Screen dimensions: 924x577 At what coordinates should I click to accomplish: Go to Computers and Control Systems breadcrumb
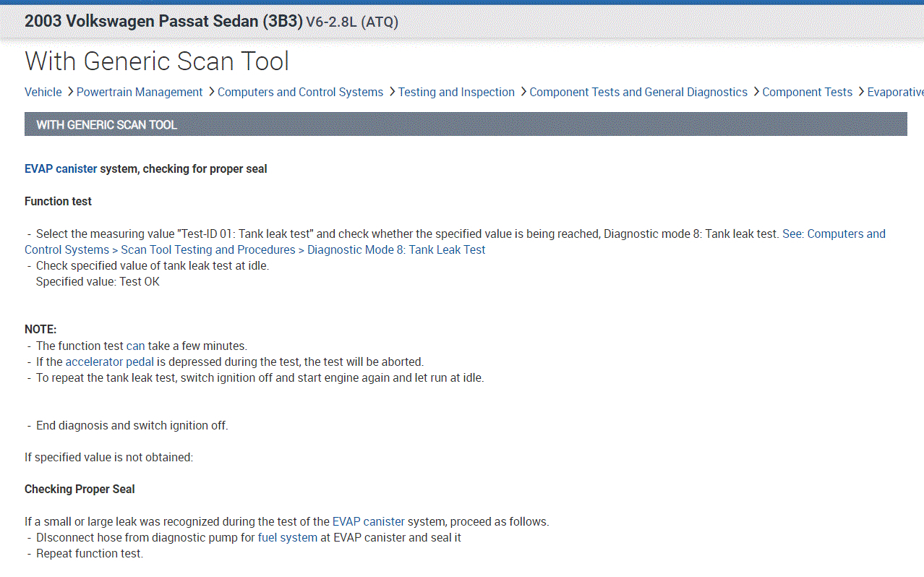click(300, 92)
